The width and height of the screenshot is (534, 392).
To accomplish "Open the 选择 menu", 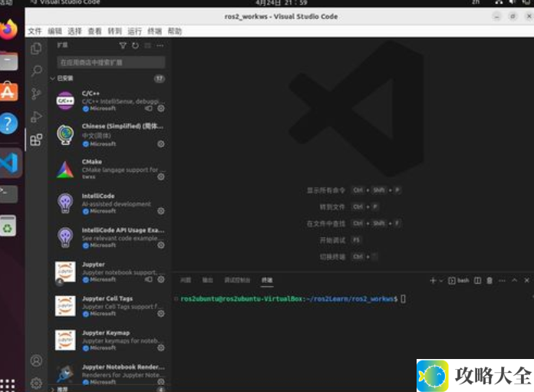I will tap(74, 31).
